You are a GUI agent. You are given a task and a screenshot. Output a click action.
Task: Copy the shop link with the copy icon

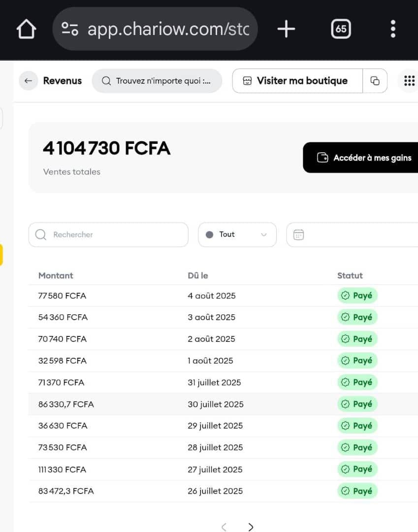tap(375, 81)
